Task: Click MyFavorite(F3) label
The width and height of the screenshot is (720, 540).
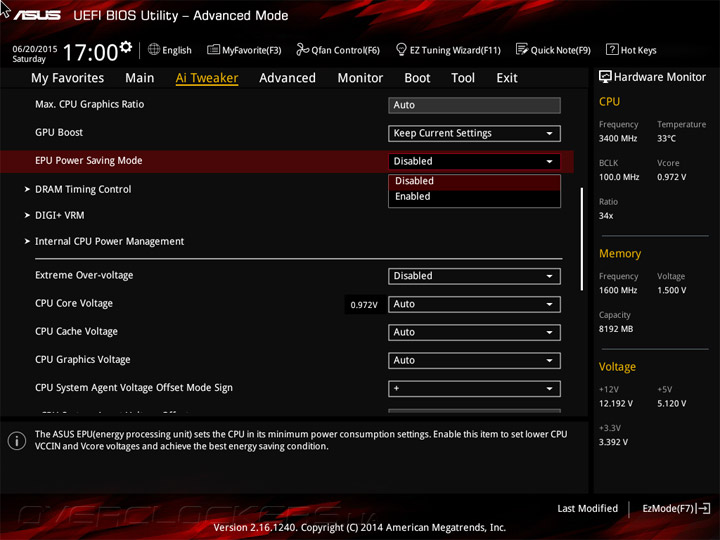Action: 252,50
